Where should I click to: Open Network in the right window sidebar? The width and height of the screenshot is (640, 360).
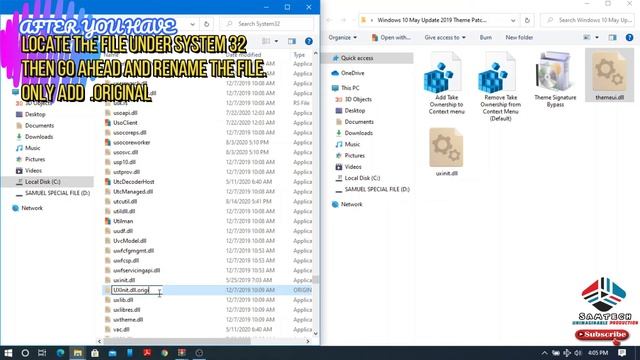pos(351,204)
